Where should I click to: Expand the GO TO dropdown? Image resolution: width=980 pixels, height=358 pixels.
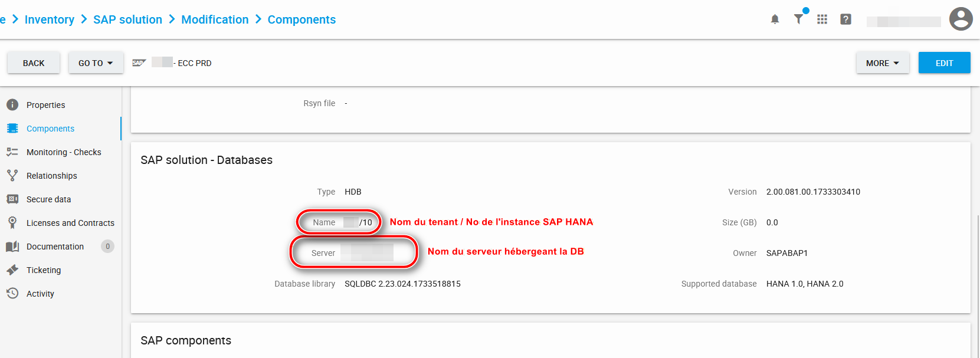[96, 63]
